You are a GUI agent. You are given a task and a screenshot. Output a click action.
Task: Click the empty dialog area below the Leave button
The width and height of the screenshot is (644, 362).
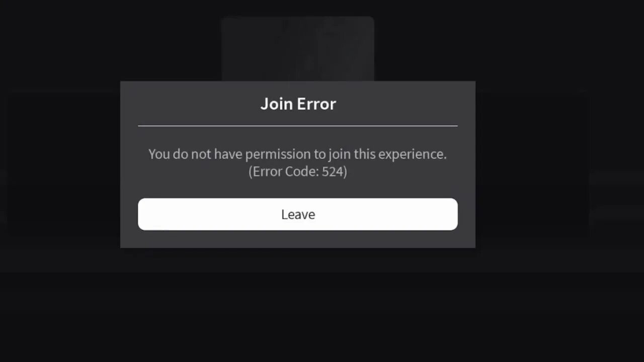click(298, 239)
